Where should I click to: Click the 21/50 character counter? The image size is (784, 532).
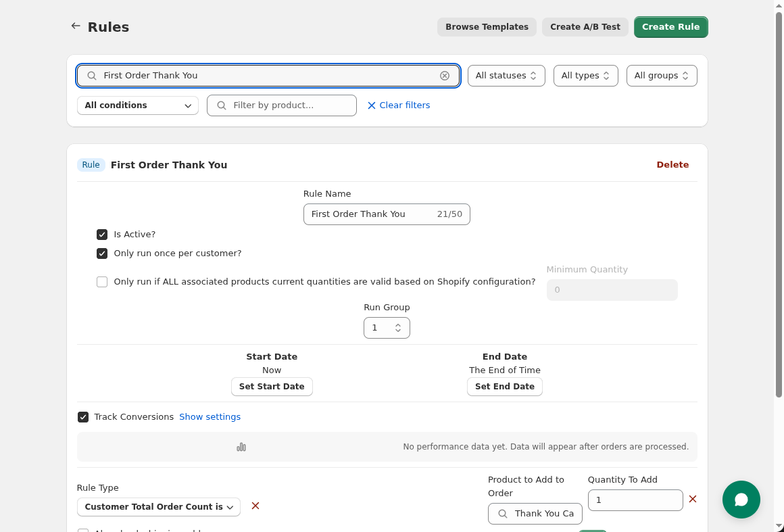[x=449, y=214]
